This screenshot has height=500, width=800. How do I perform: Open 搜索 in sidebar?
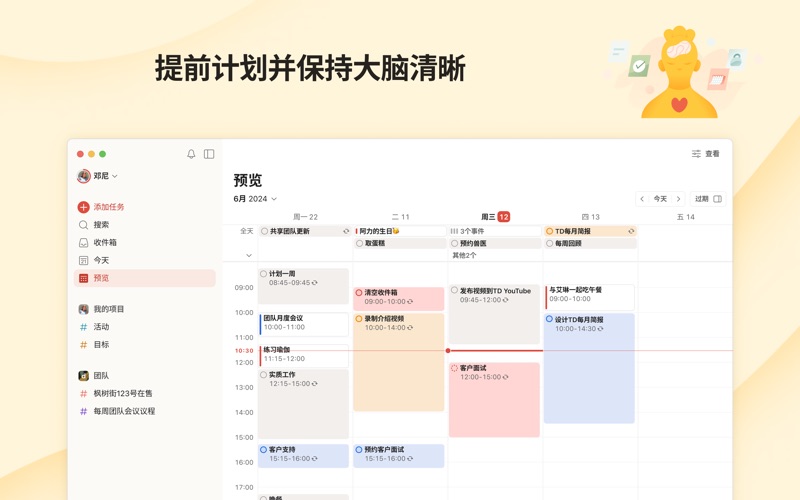point(145,225)
